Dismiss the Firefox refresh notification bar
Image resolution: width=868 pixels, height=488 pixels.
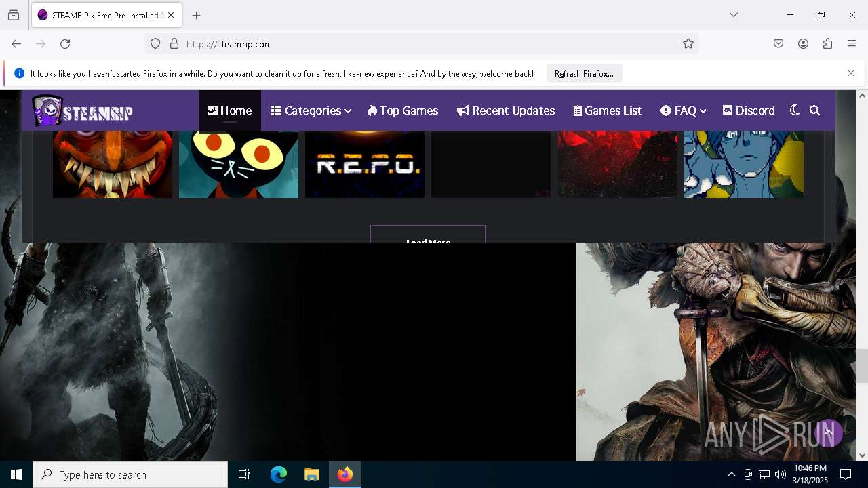point(851,73)
